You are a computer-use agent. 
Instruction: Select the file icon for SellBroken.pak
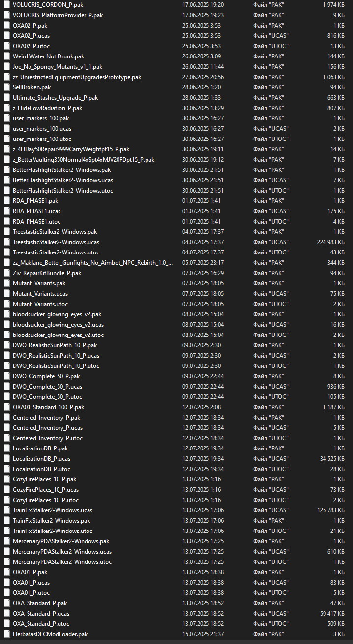click(6, 87)
